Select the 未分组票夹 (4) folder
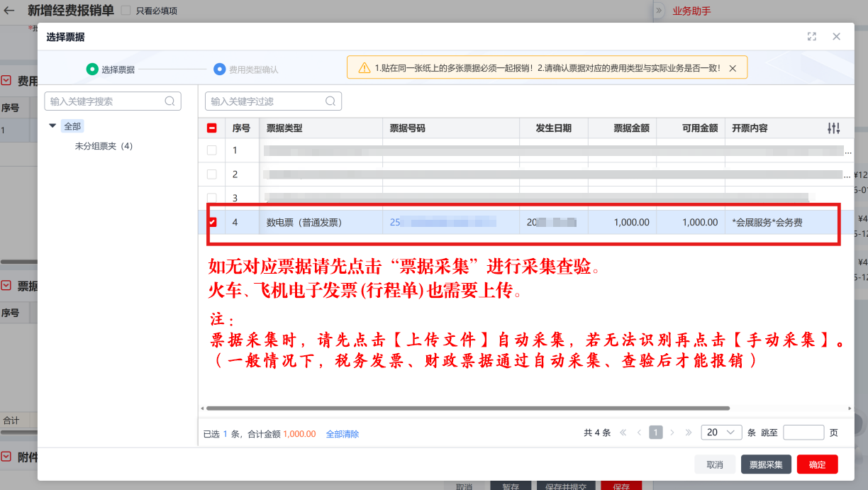The height and width of the screenshot is (490, 868). tap(104, 146)
